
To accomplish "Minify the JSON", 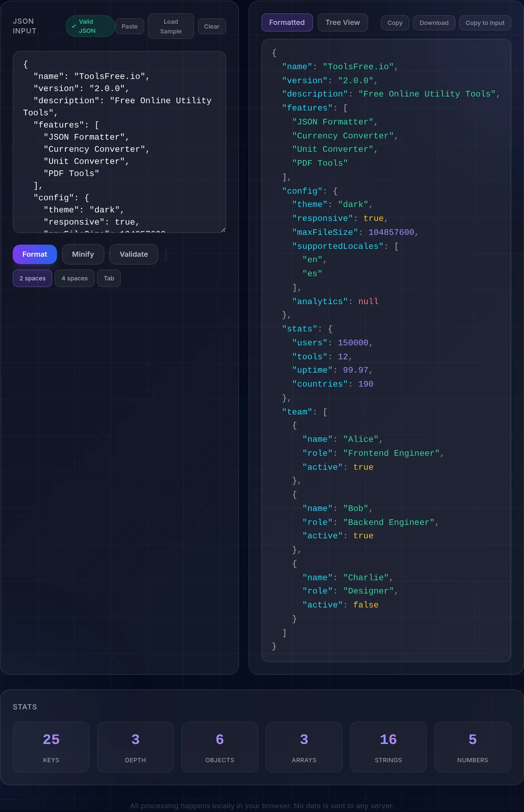I will click(x=83, y=254).
